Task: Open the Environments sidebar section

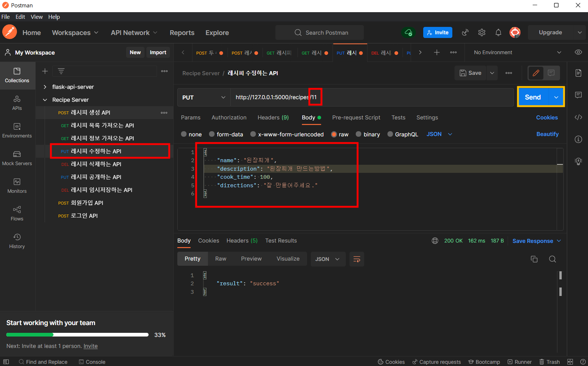Action: [x=17, y=130]
